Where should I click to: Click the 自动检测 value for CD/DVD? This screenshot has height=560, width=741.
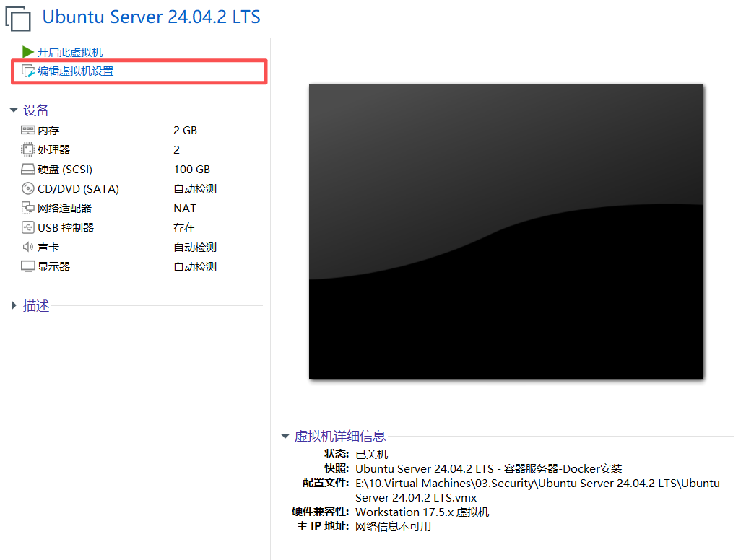coord(195,189)
